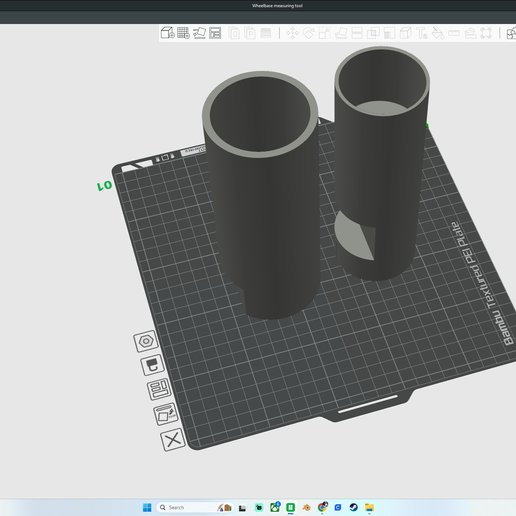Select the Lay on face tool

coord(341,33)
